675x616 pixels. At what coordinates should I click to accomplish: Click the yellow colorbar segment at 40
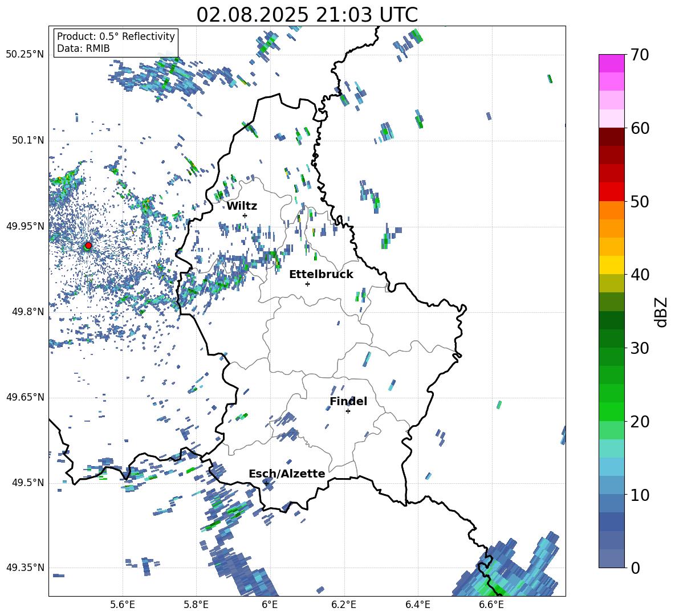click(x=611, y=265)
